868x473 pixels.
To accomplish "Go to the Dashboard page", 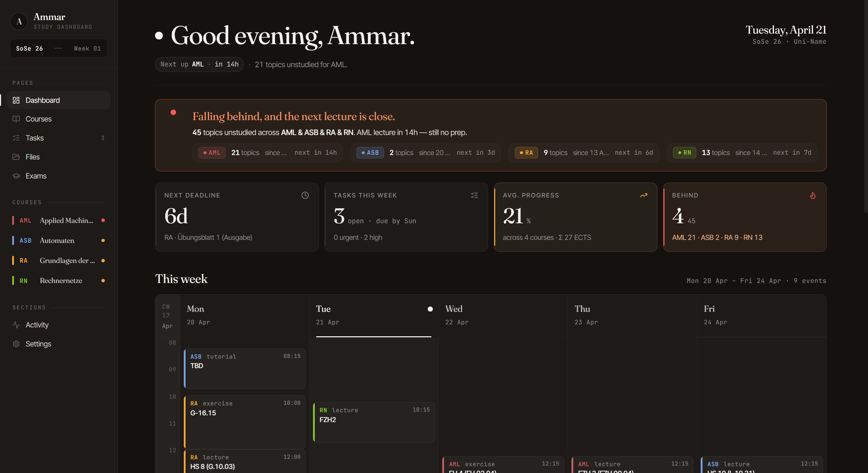I will [43, 100].
